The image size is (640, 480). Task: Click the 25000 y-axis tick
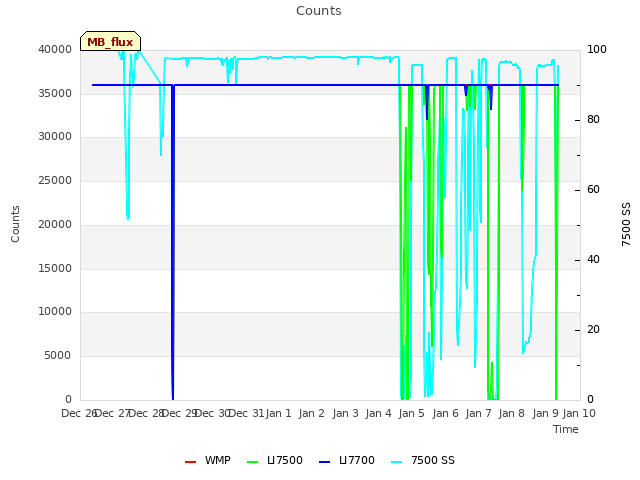(55, 180)
